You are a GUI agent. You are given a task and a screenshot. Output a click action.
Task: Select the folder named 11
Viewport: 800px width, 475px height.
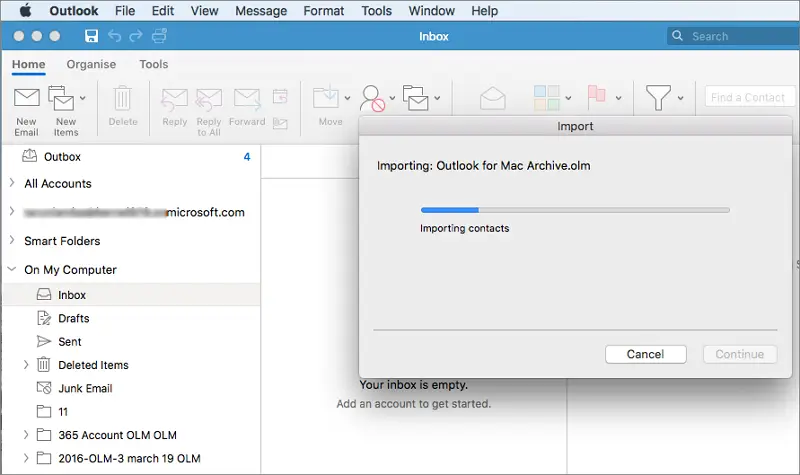pyautogui.click(x=132, y=411)
